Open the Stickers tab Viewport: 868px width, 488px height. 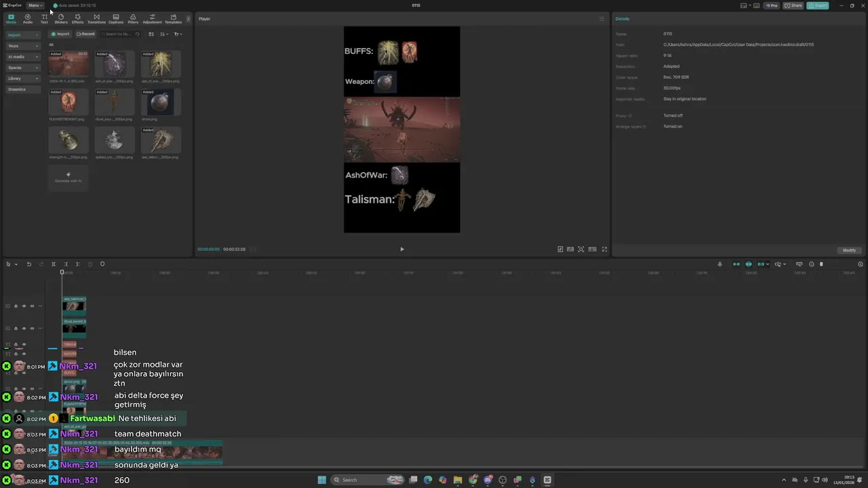61,18
